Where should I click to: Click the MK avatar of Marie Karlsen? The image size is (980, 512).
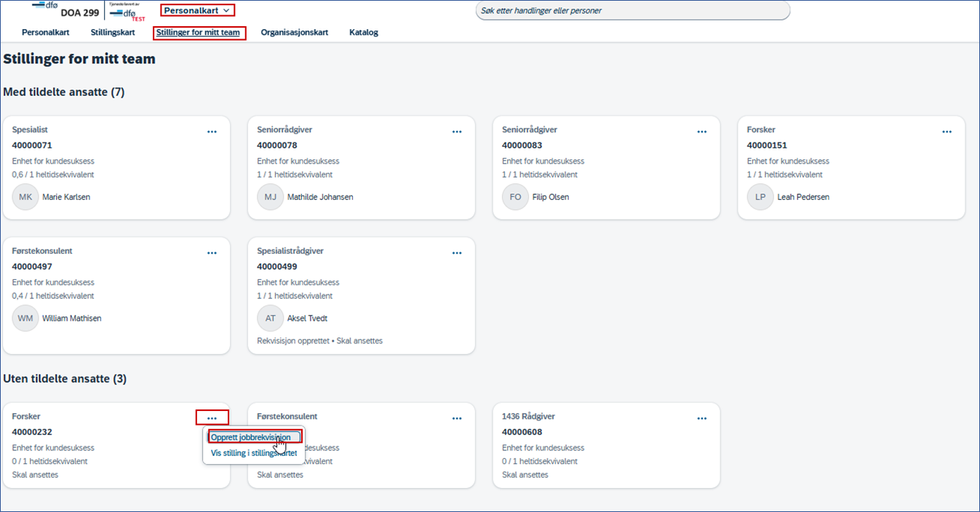pos(25,197)
